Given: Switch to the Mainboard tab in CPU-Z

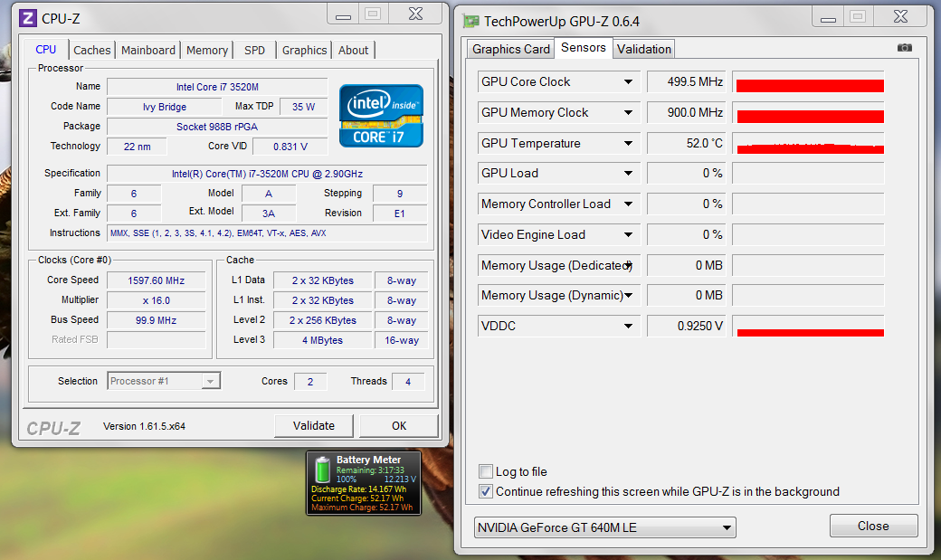Looking at the screenshot, I should pos(148,51).
